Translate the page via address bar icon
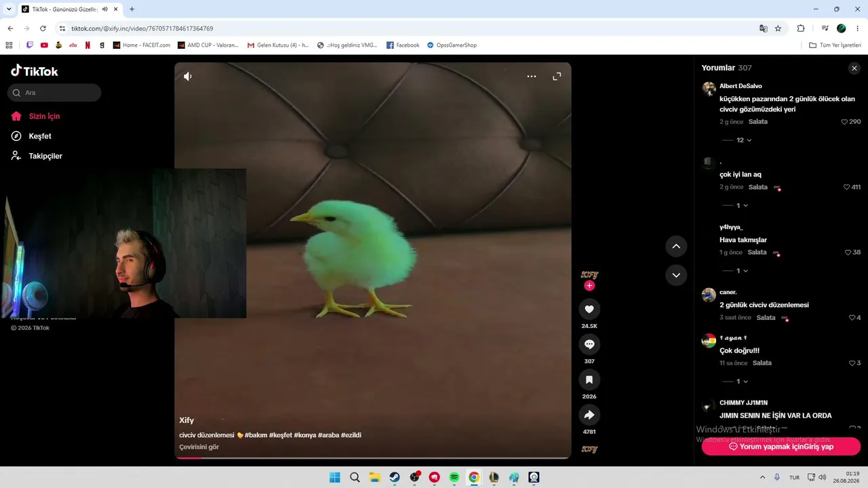This screenshot has width=868, height=488. (764, 28)
